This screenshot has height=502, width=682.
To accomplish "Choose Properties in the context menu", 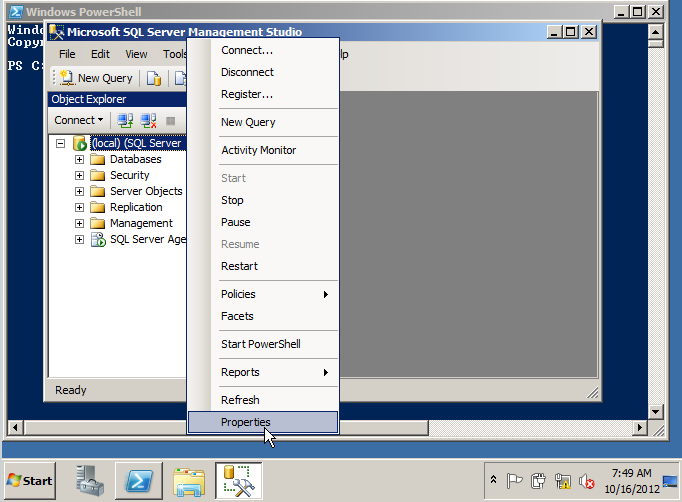I will (x=263, y=422).
